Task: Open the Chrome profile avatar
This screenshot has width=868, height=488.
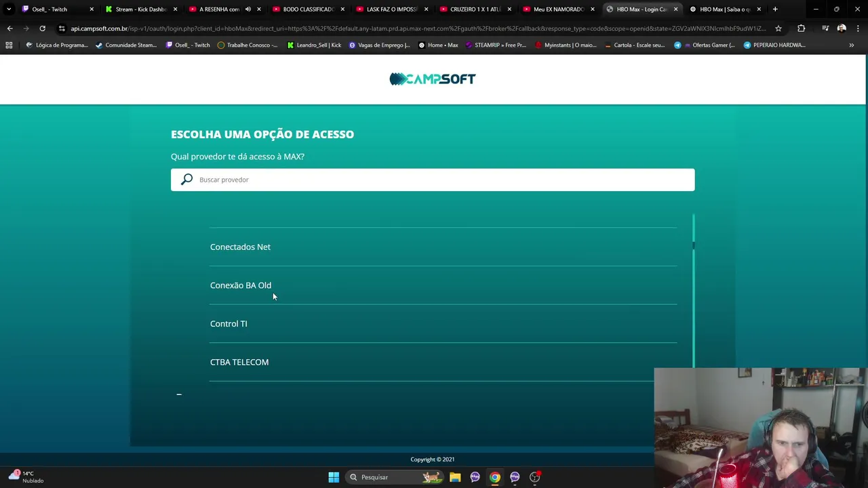Action: pyautogui.click(x=842, y=28)
